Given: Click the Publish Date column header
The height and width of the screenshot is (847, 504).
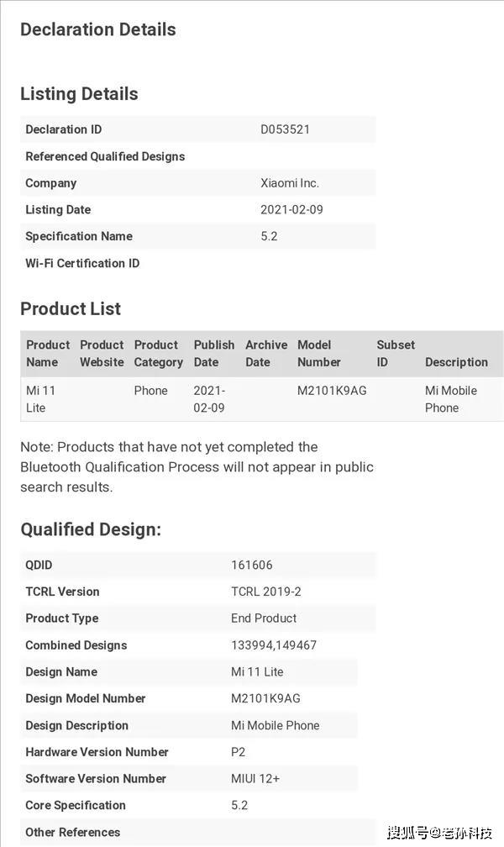Looking at the screenshot, I should pos(214,354).
